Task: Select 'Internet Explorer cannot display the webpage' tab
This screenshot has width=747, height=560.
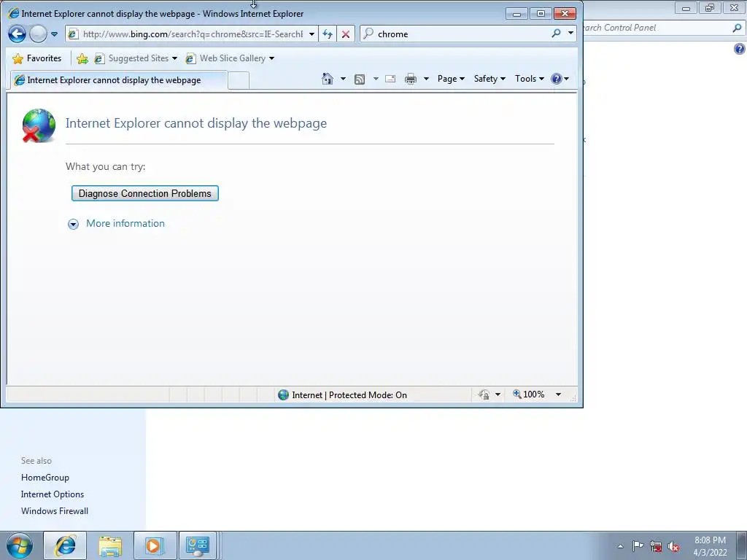Action: [x=118, y=80]
